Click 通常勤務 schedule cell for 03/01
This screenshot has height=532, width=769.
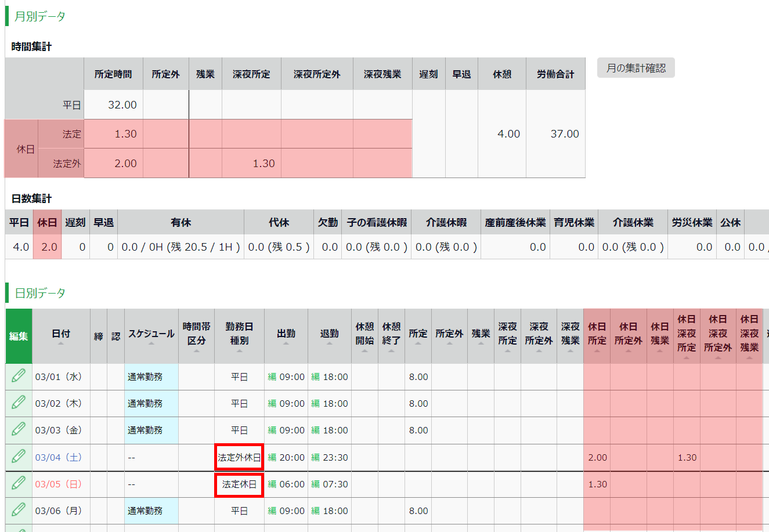145,377
